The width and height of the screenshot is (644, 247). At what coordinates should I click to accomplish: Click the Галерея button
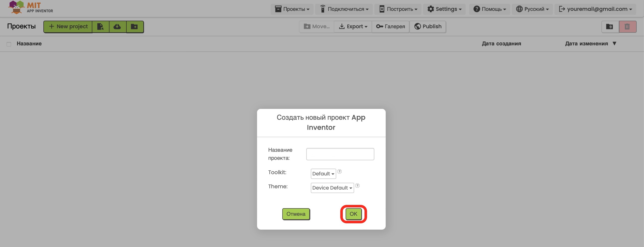coord(390,26)
